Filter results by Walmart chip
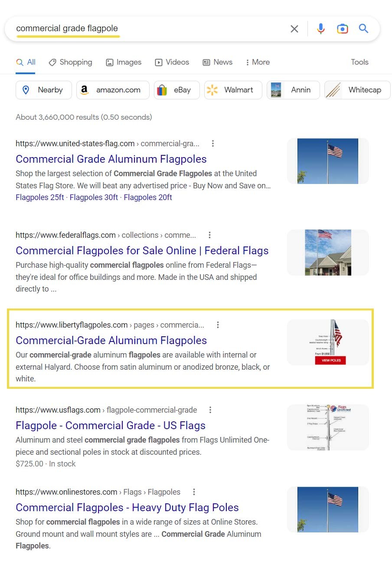 point(233,90)
